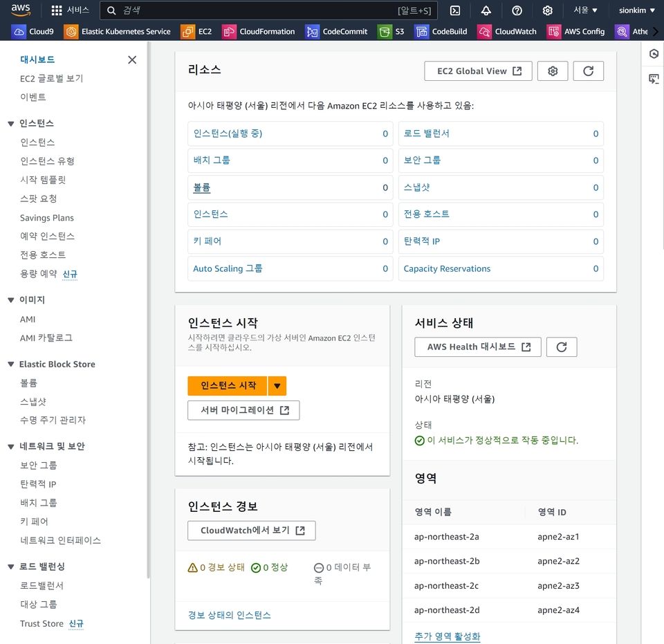
Task: Select 대시보드 in the sidebar
Action: pos(37,59)
